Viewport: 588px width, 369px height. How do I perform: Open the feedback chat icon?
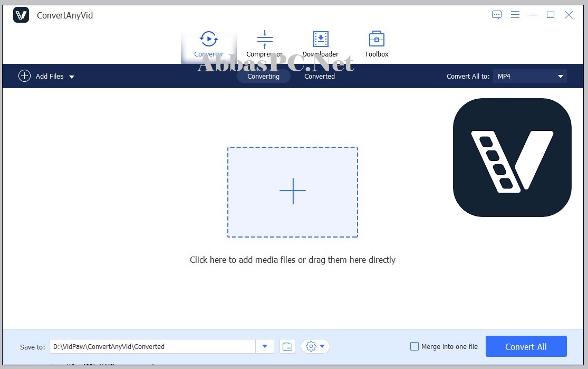(496, 15)
